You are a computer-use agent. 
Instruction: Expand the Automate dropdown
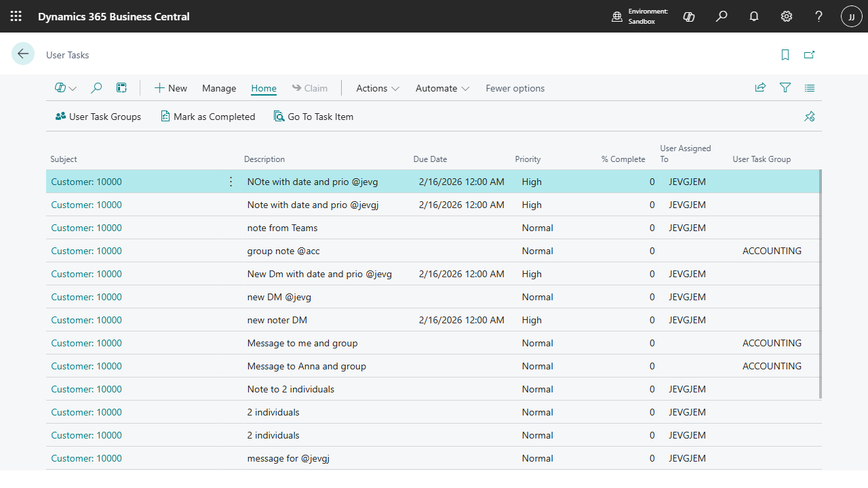tap(442, 88)
